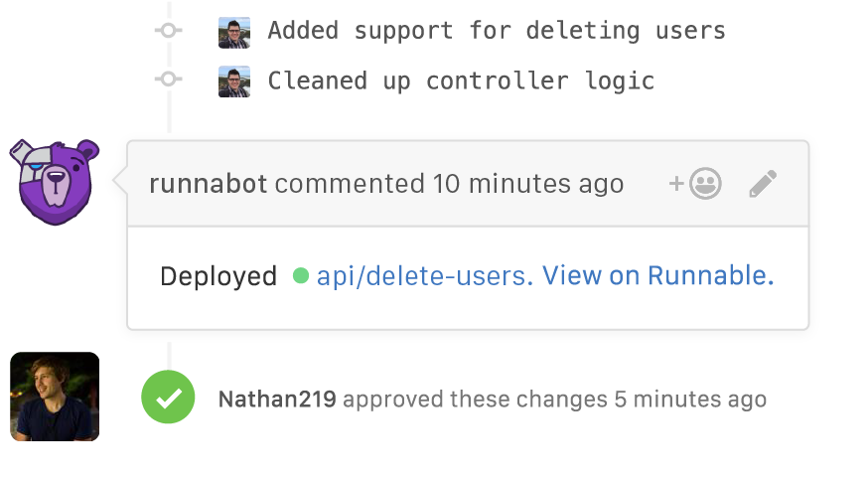Click the green deployed status dot
The image size is (868, 481).
[301, 275]
